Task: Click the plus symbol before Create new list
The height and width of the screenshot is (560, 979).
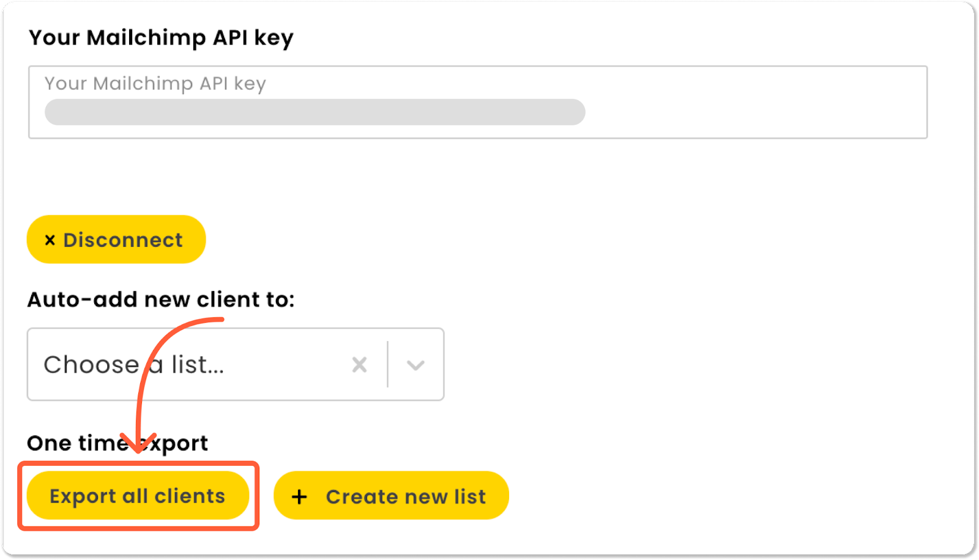Action: [299, 496]
